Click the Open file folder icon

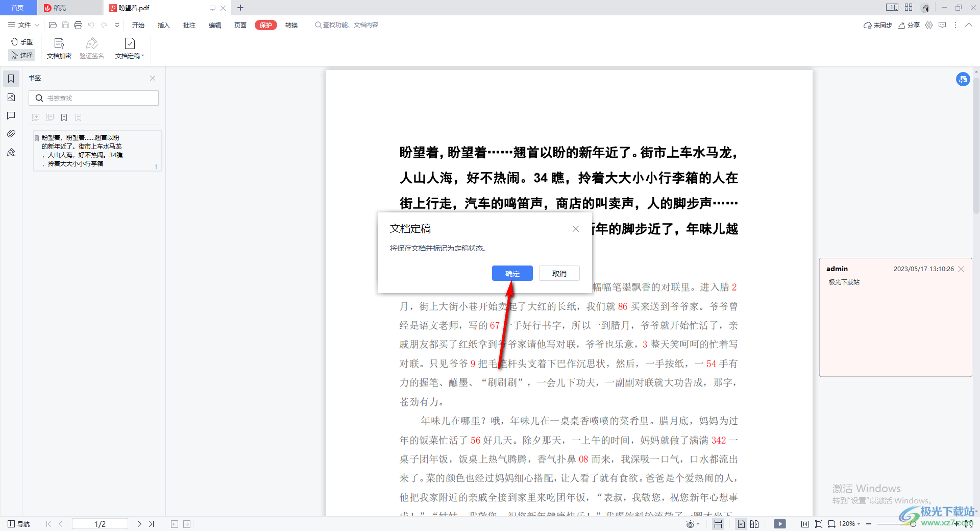[x=53, y=25]
